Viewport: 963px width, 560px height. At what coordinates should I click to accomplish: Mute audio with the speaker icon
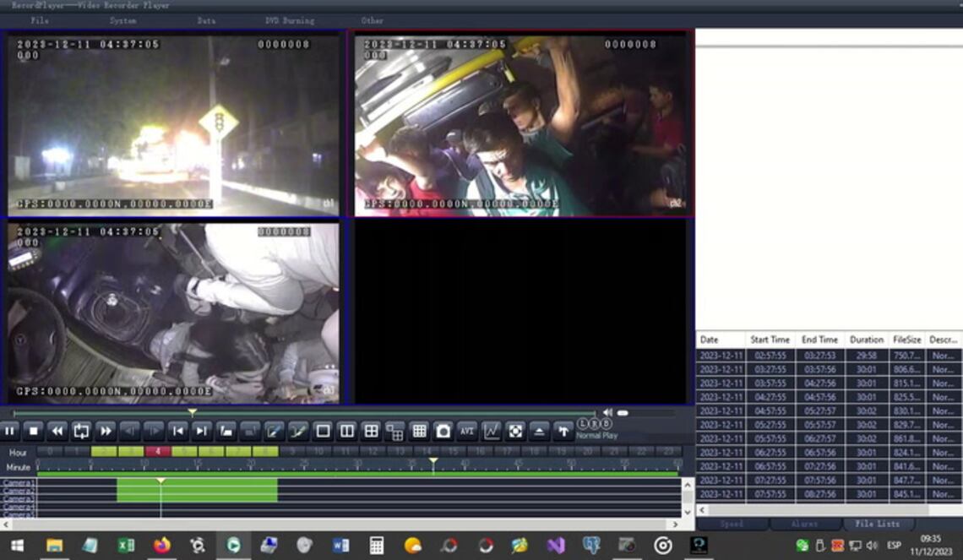point(607,413)
